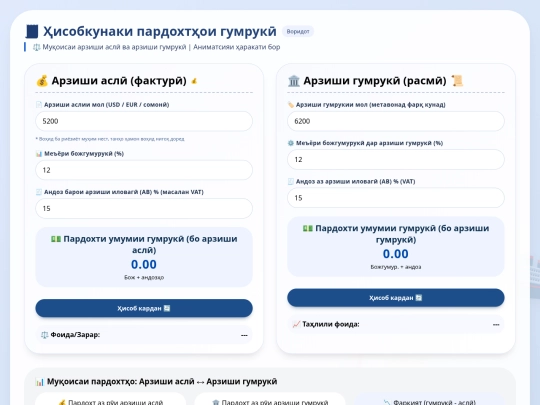Click the 'Фоида/Зарар:' result row
This screenshot has height=405, width=540.
click(x=144, y=335)
